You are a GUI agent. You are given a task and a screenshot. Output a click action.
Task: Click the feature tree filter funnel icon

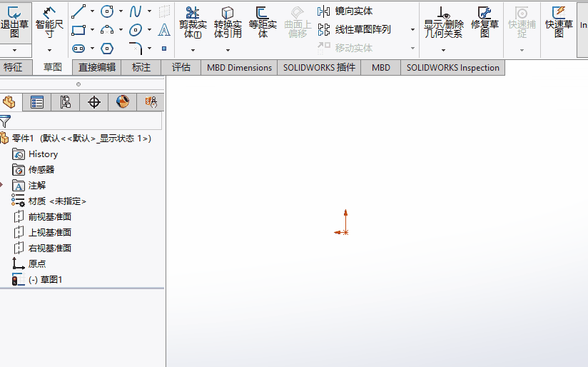tap(5, 121)
